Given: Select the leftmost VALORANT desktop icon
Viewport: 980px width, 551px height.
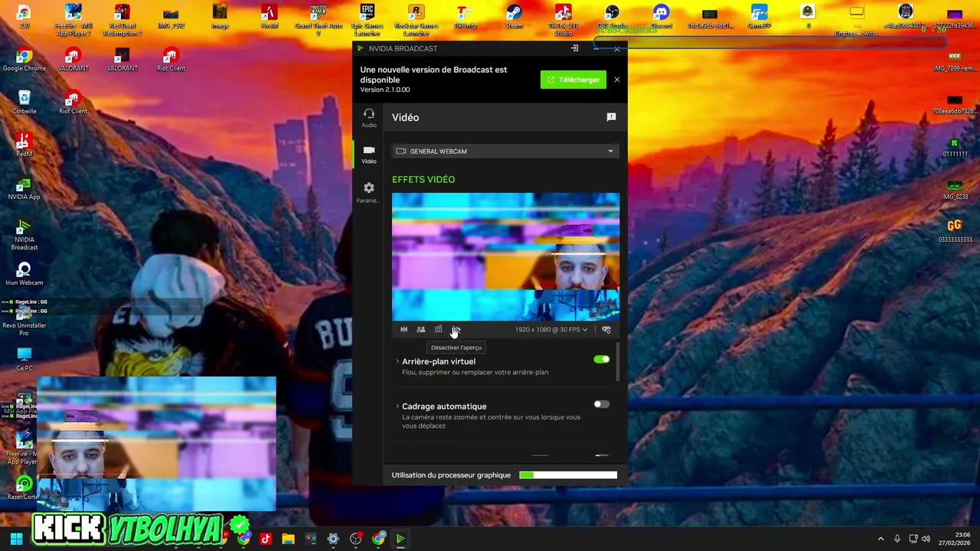Looking at the screenshot, I should tap(73, 61).
